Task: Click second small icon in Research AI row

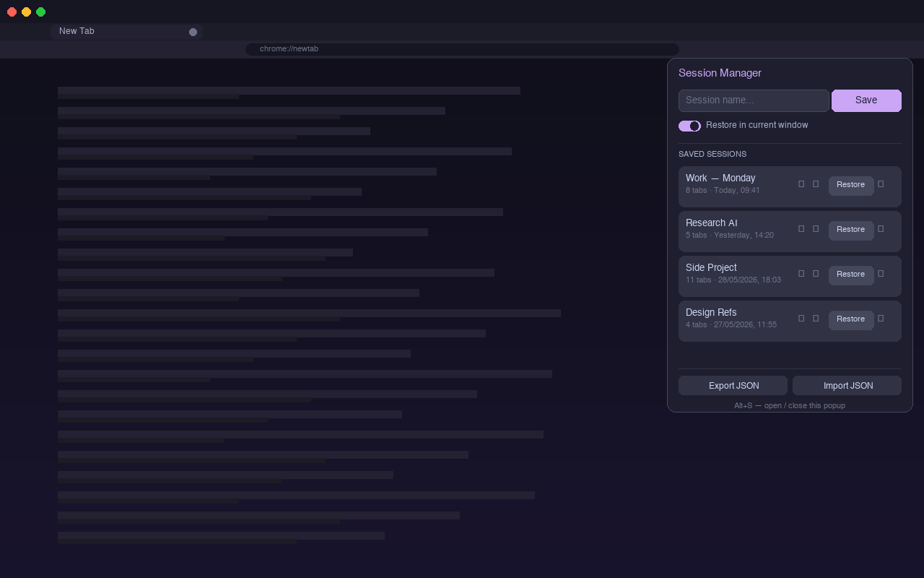Action: pos(816,229)
